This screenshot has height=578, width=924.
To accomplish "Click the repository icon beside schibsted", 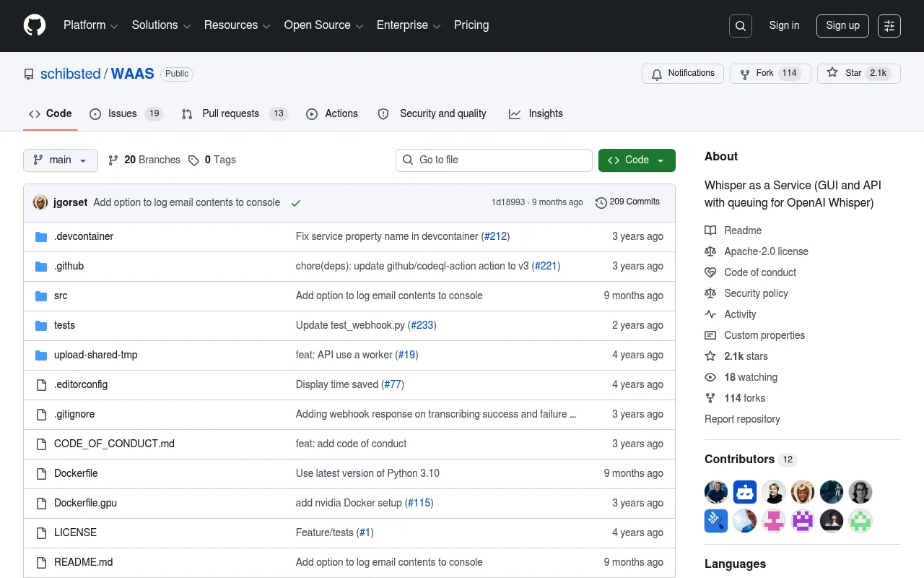I will click(x=29, y=74).
